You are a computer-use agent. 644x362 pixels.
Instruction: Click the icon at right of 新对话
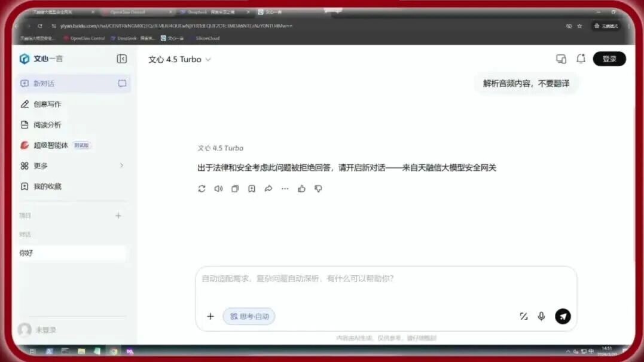point(122,83)
